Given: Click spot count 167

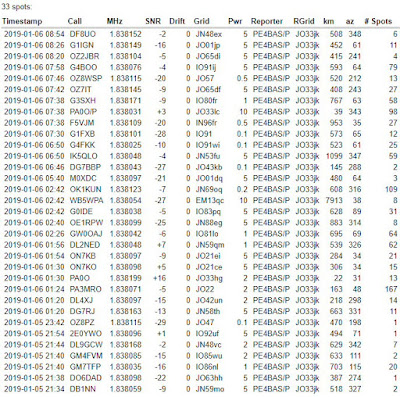Looking at the screenshot, I should click(391, 289).
